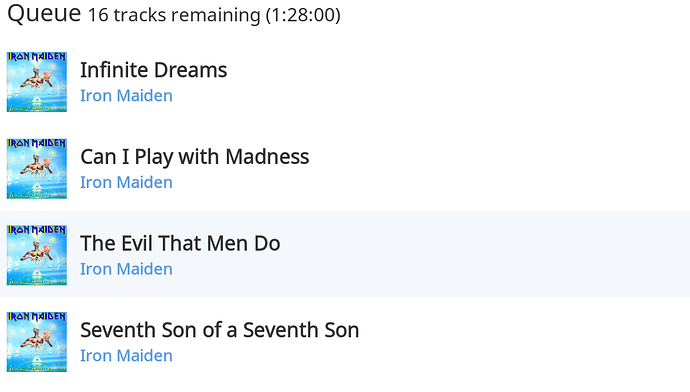Click the Seventh Son of a Seventh Son artwork

coord(37,342)
